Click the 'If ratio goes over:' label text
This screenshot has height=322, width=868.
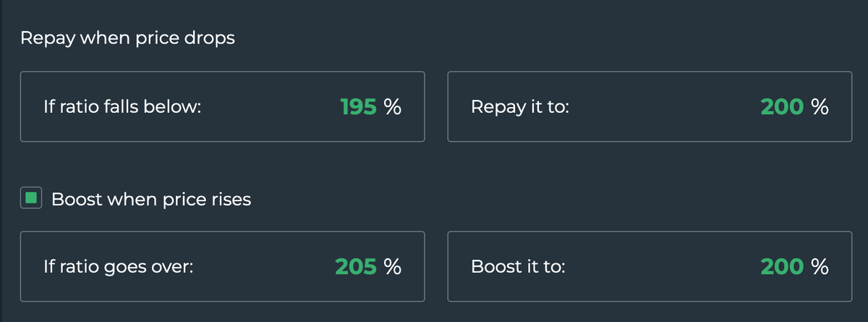point(119,267)
